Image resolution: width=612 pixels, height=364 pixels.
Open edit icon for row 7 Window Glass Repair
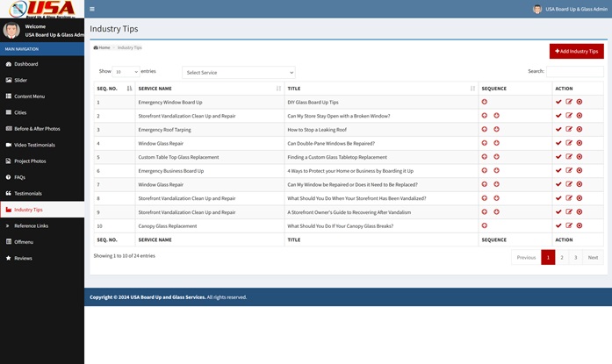[x=569, y=184]
